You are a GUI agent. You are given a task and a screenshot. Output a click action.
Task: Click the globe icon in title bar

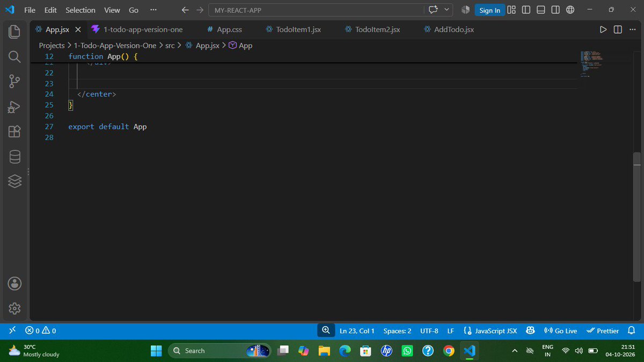click(570, 10)
